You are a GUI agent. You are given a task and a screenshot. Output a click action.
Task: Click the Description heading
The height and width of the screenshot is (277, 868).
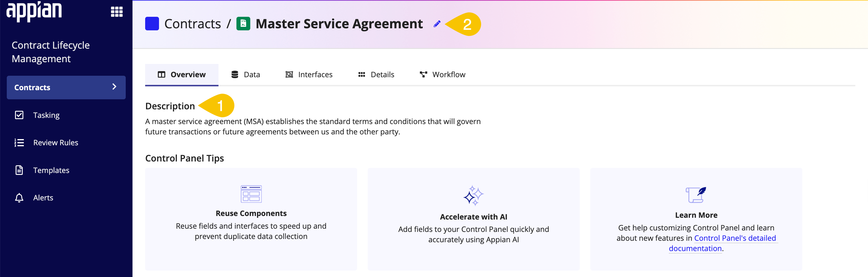(170, 106)
